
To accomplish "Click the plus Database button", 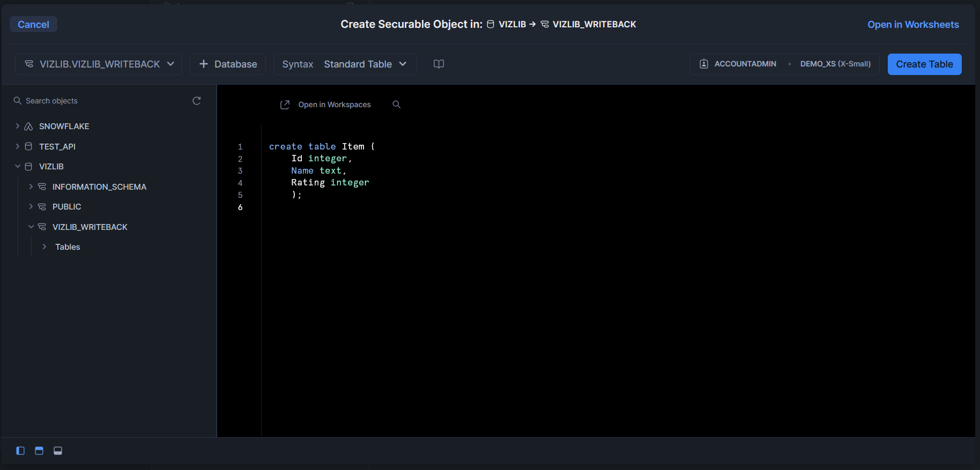I will (228, 64).
